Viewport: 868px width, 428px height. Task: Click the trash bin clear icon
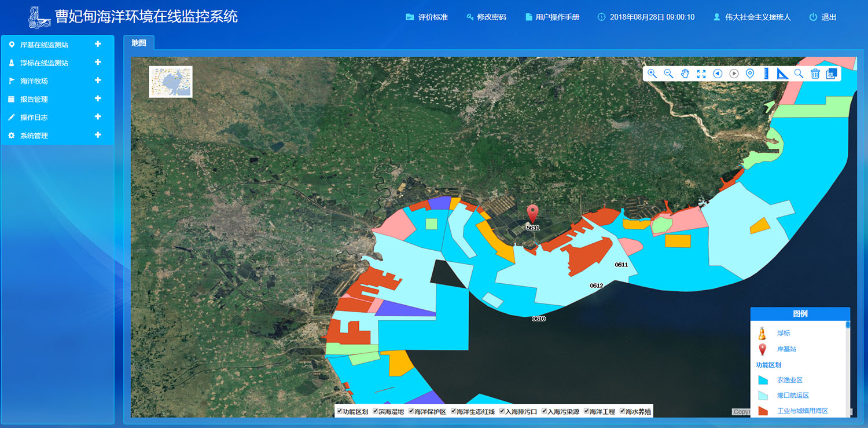pyautogui.click(x=815, y=74)
